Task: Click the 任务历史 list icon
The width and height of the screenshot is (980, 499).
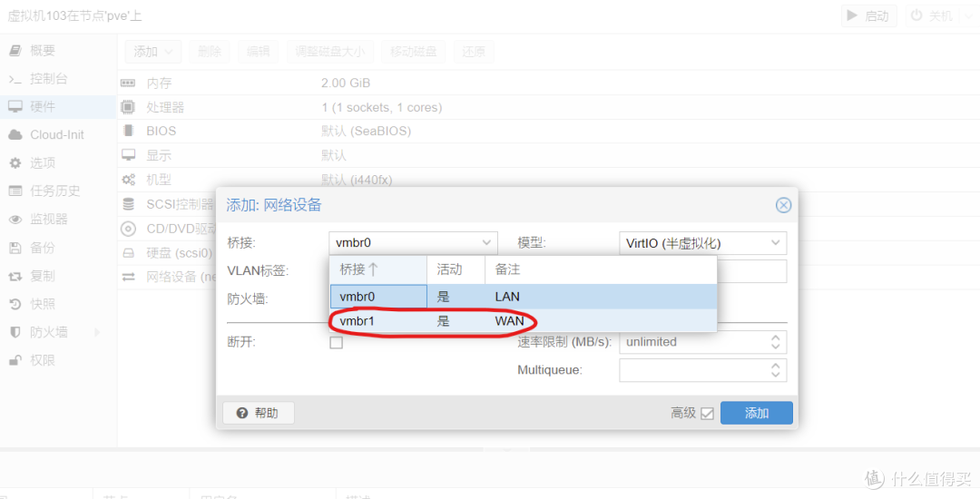Action: coord(15,191)
